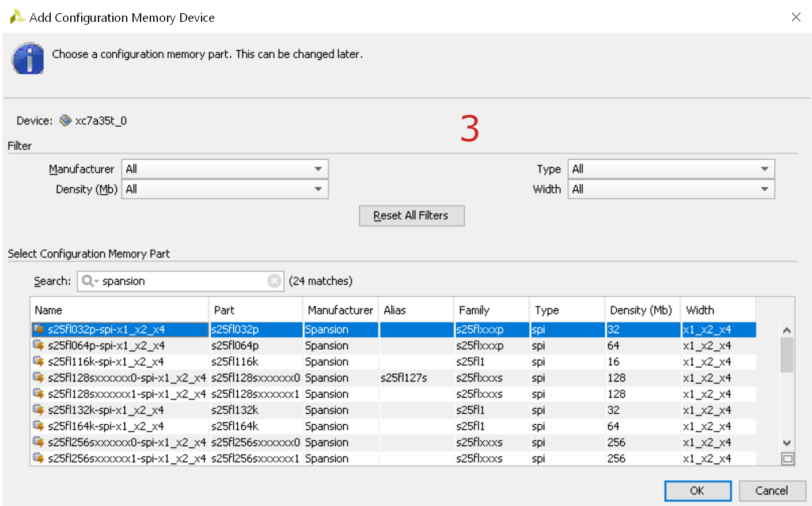This screenshot has height=506, width=812.
Task: Open the Manufacturer filter dropdown
Action: pos(225,169)
